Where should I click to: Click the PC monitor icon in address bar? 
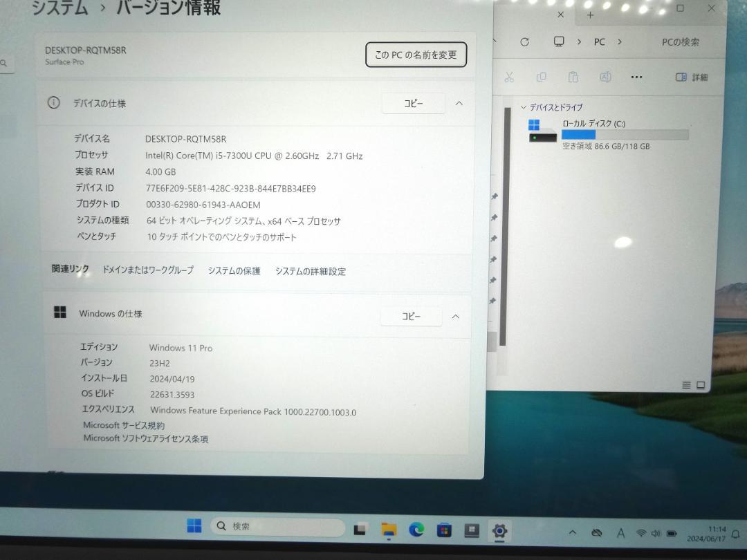pos(559,41)
